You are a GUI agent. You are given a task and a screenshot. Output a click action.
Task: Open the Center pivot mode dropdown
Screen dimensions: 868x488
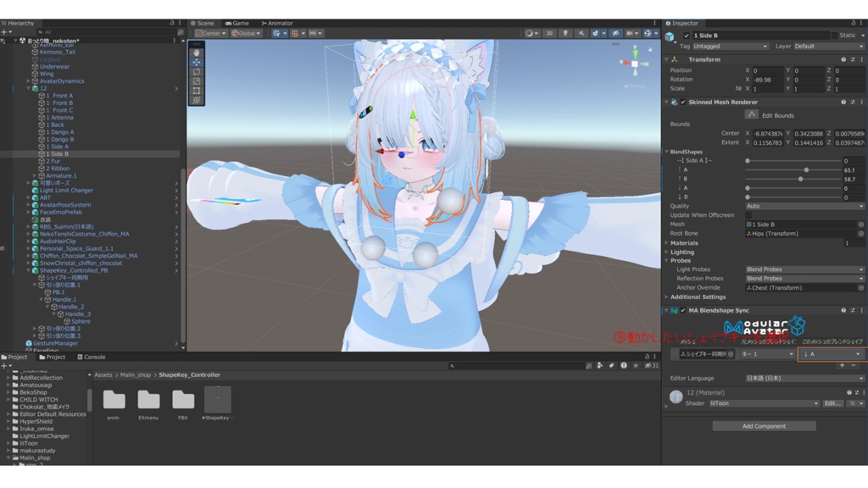[x=210, y=33]
